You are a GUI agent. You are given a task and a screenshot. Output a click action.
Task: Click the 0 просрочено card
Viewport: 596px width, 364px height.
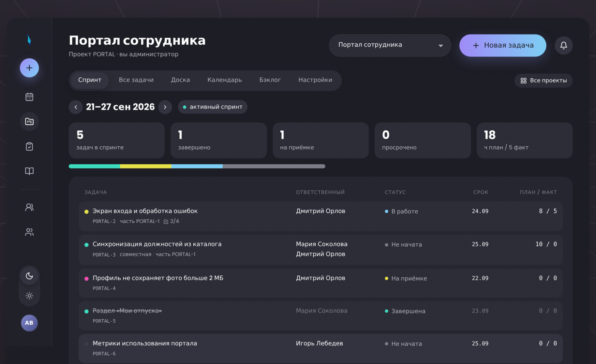coord(423,140)
